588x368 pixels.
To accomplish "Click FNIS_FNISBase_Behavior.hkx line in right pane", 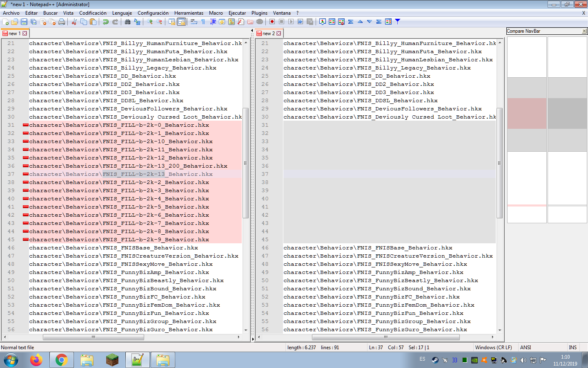I will pos(390,248).
